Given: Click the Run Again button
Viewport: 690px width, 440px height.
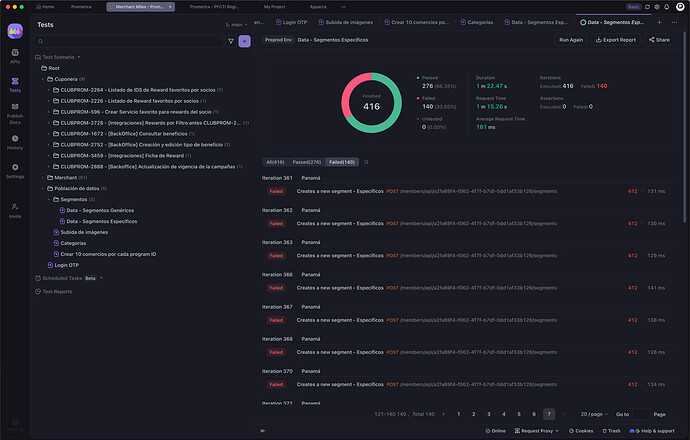Looking at the screenshot, I should click(571, 40).
